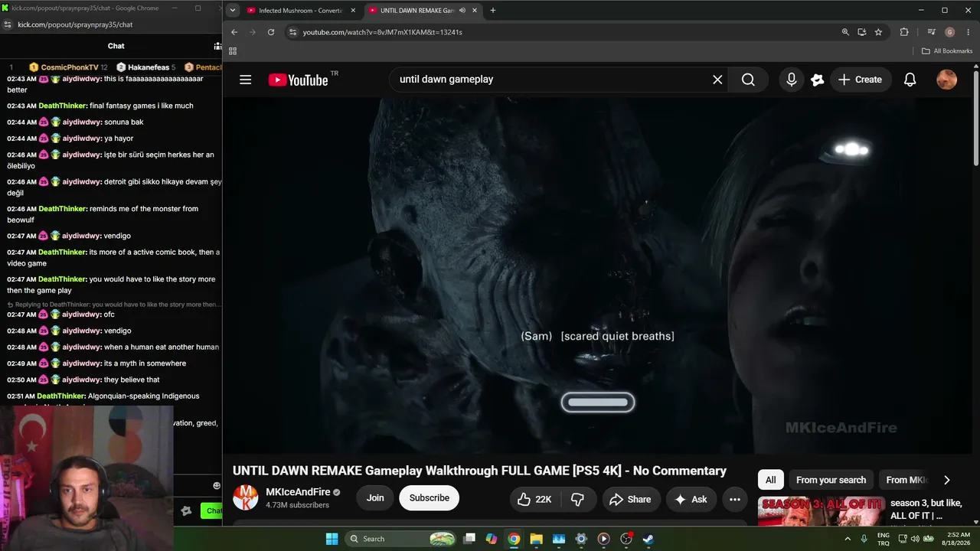Open more actions for the video

pos(735,499)
